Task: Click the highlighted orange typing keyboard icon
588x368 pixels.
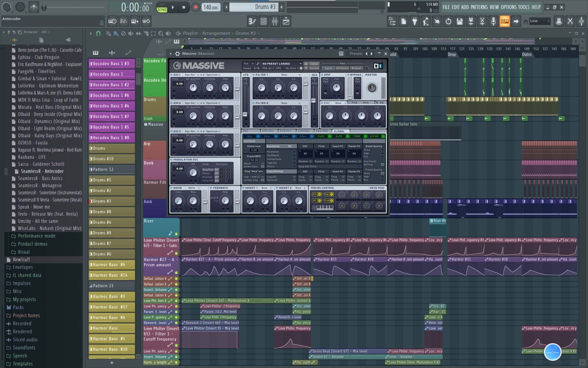Action: pos(504,21)
